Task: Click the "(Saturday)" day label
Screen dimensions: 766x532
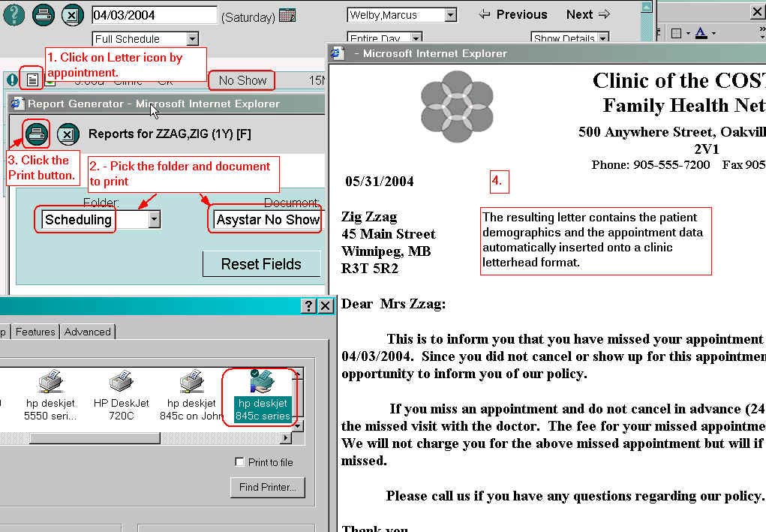Action: (x=248, y=17)
